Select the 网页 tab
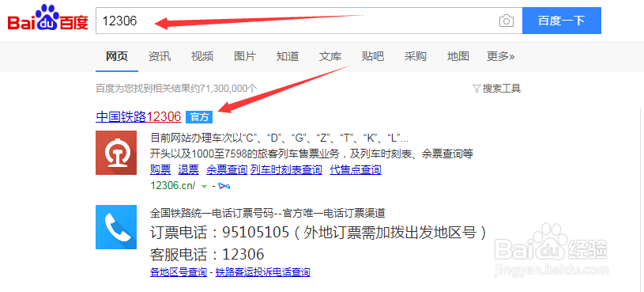Viewport: 644px width, 292px height. pos(117,56)
